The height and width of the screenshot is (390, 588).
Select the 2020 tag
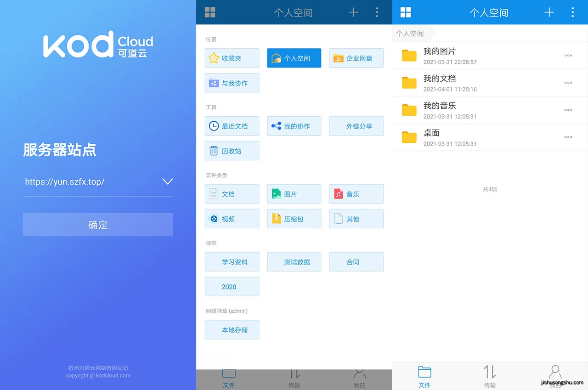click(232, 287)
